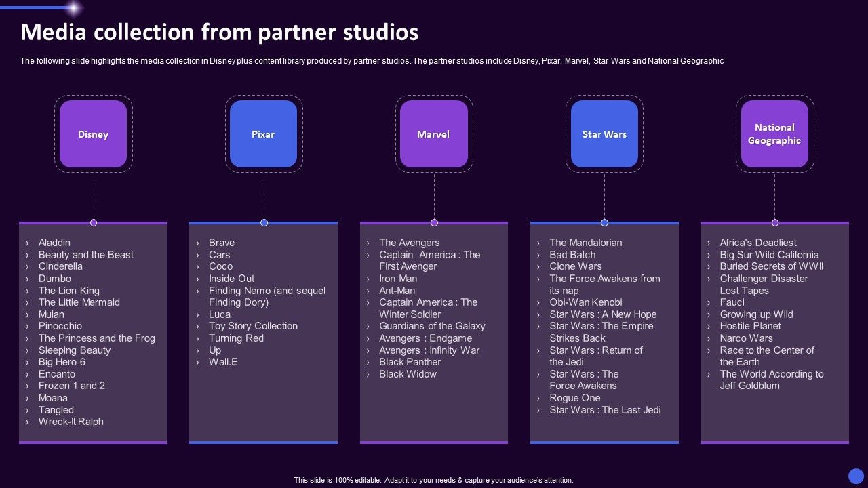The width and height of the screenshot is (868, 488).
Task: Click 'Wreck-It Ralph' entry
Action: point(71,422)
